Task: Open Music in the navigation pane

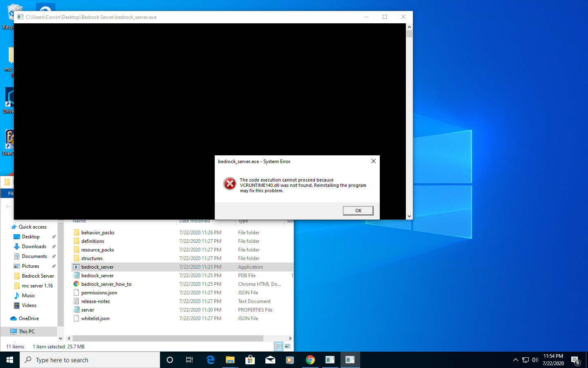Action: 28,296
